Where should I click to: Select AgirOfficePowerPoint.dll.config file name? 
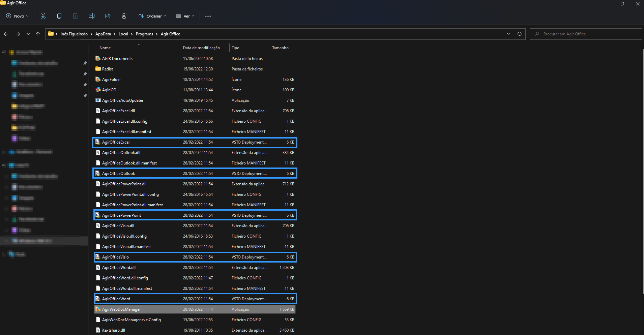pos(130,194)
